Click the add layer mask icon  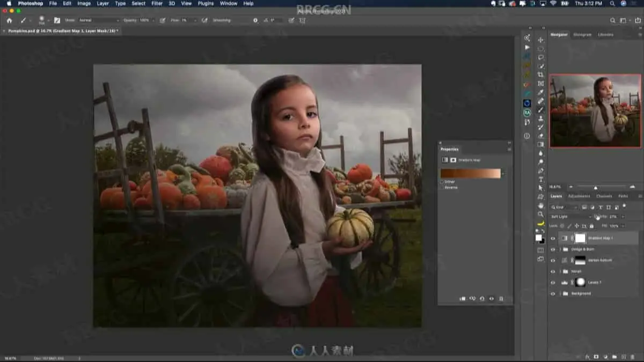[596, 357]
